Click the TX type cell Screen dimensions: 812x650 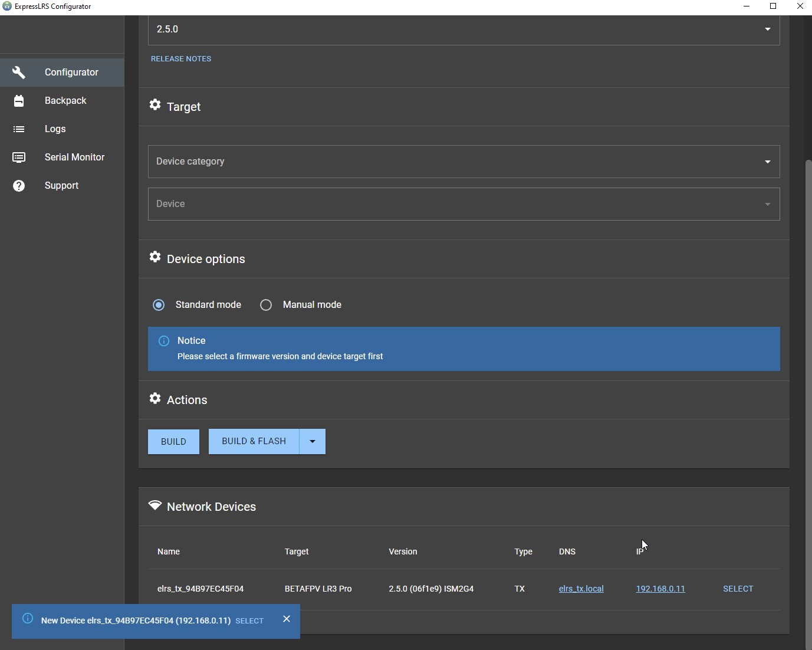click(520, 589)
